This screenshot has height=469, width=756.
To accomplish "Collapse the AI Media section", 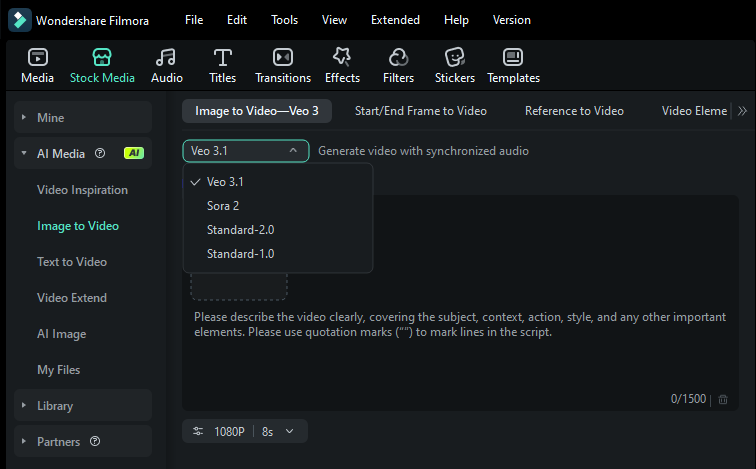I will coord(23,153).
